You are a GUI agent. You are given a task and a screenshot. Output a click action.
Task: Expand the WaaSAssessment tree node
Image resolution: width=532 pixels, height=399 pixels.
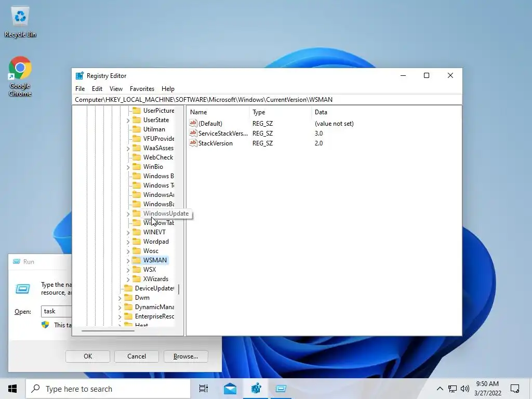point(128,148)
